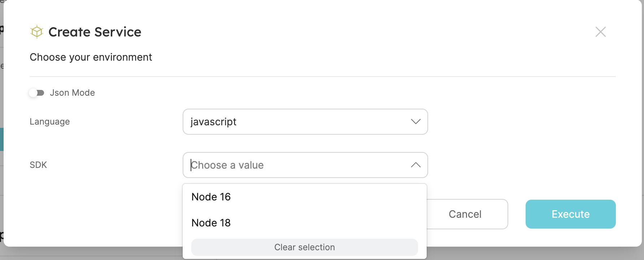Click the Language field label

pos(49,122)
